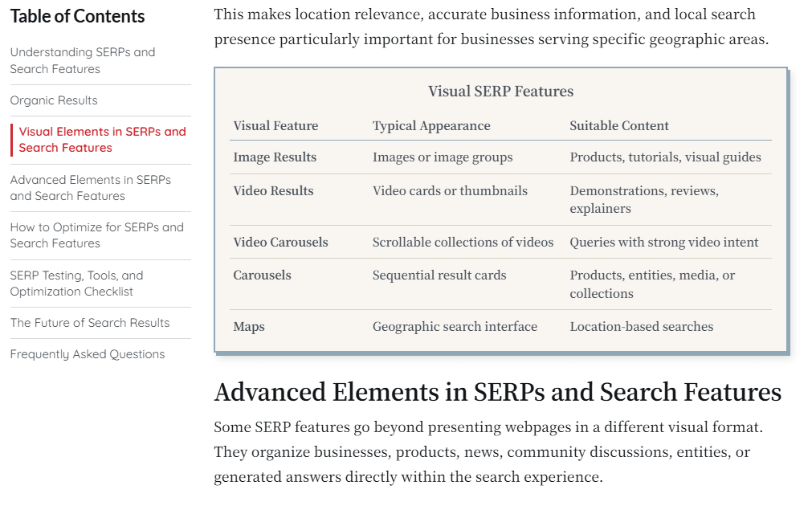The width and height of the screenshot is (812, 506).
Task: Select 'Products, tutorials, visual guides' cell
Action: pyautogui.click(x=666, y=157)
